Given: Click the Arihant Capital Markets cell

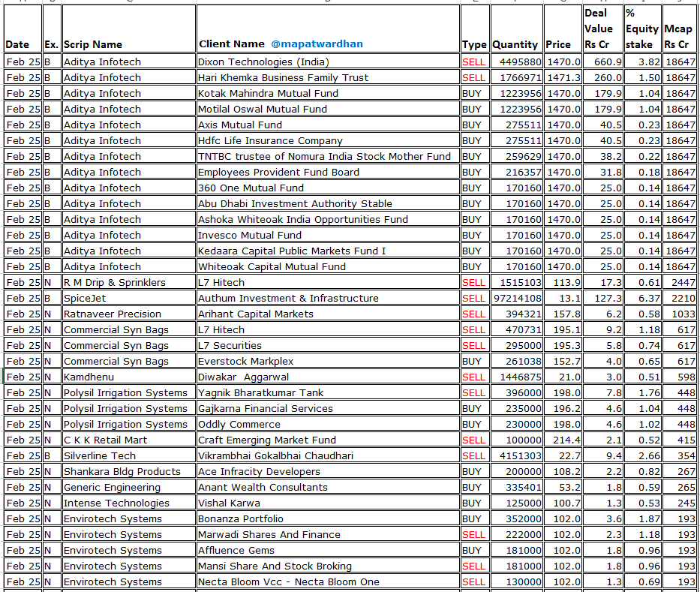Looking at the screenshot, I should coord(328,314).
